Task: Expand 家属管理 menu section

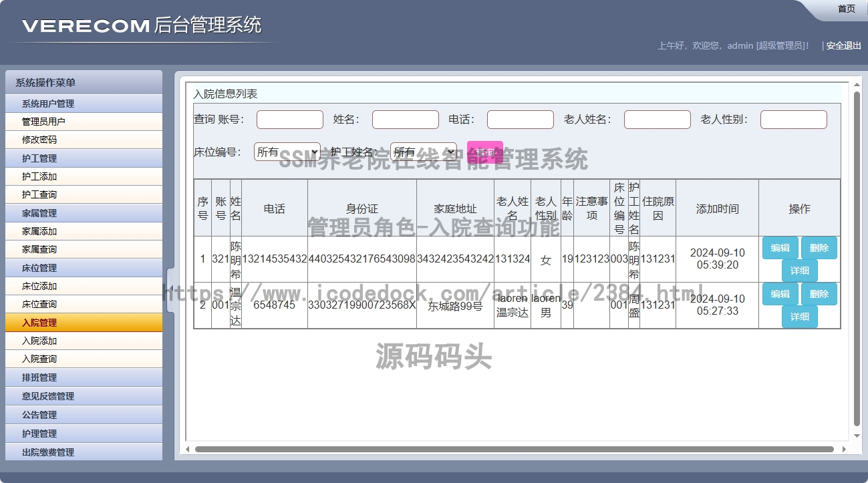Action: (84, 213)
